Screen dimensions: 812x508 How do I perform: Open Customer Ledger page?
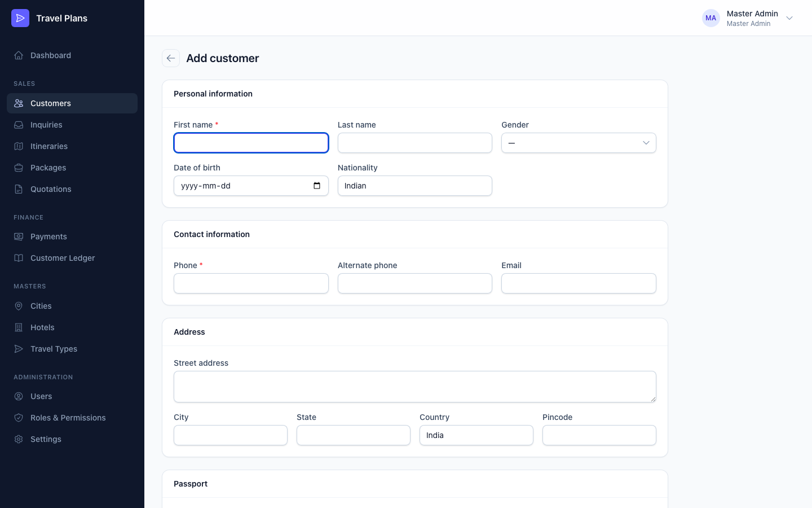[x=72, y=258]
